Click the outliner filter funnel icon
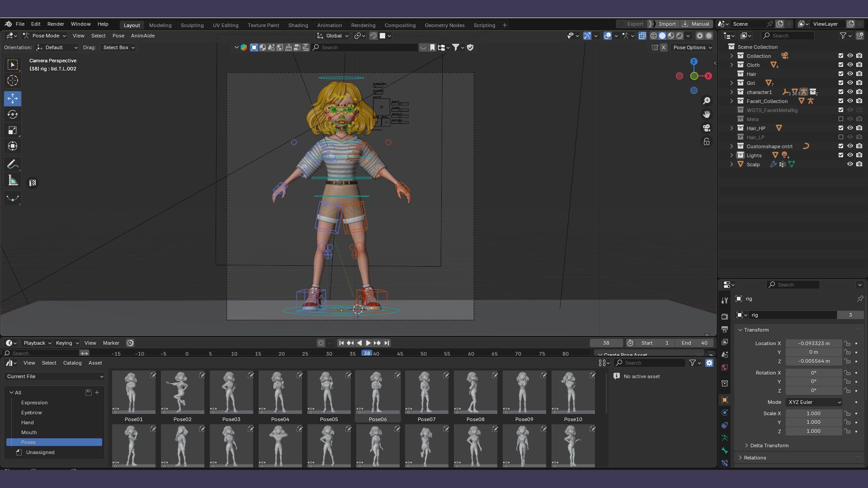Screen dimensions: 868x488 point(843,36)
